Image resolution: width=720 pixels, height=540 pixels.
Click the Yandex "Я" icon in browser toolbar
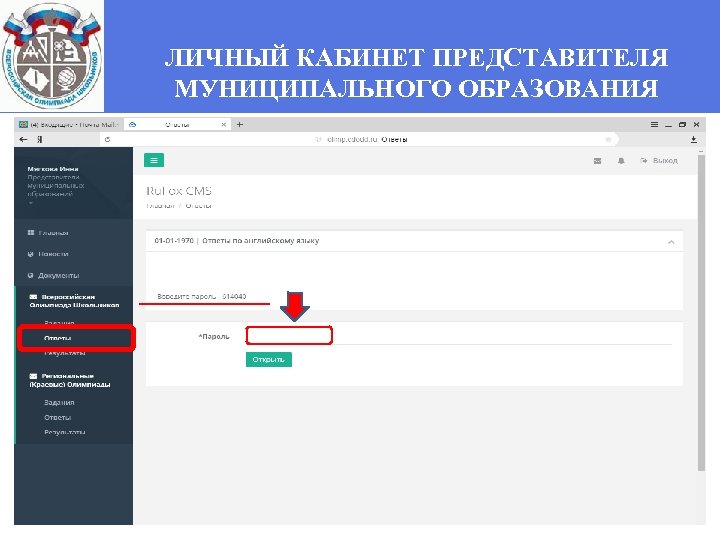point(40,139)
